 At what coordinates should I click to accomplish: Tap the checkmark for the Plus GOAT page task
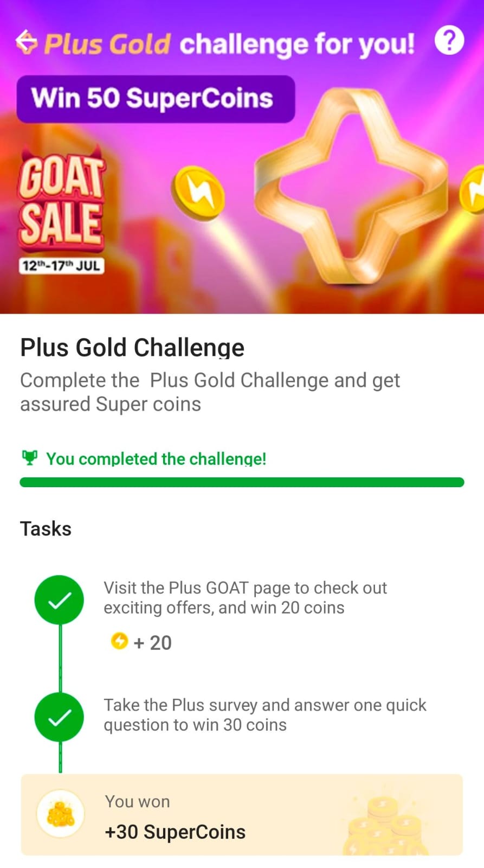[59, 600]
